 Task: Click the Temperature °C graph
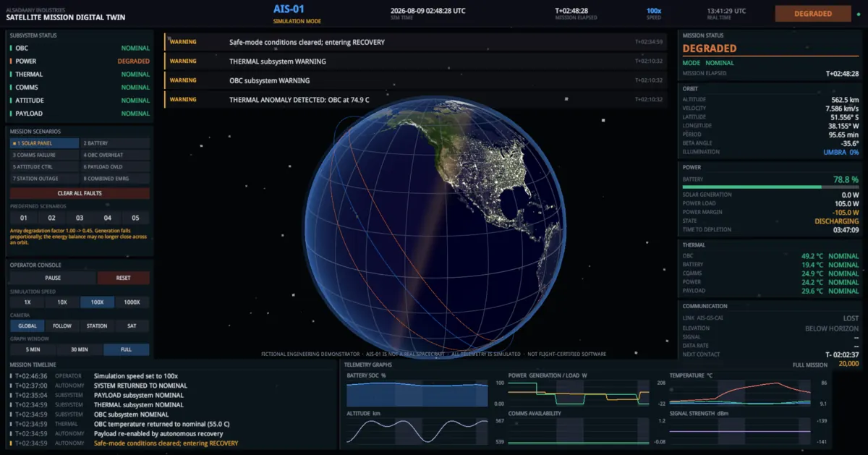(740, 394)
